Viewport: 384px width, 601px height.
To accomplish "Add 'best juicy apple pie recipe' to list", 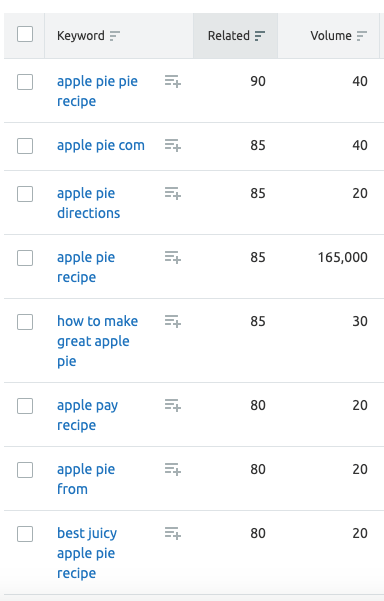I will (173, 533).
